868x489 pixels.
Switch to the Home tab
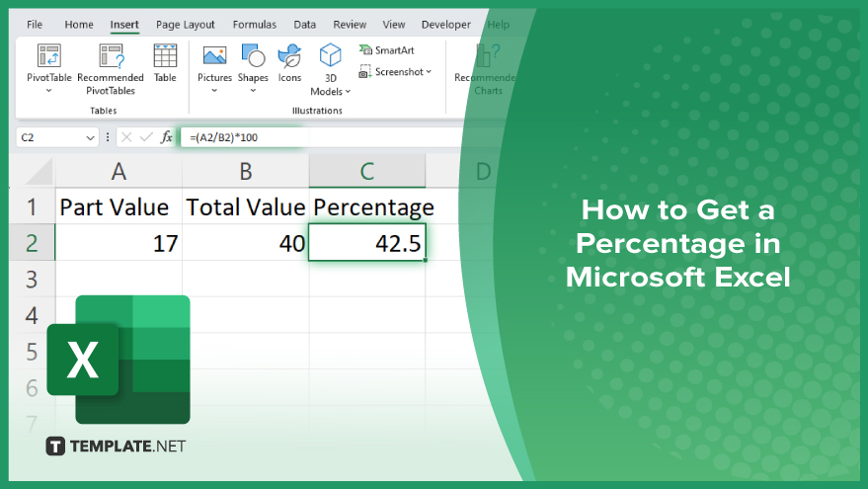click(x=79, y=25)
